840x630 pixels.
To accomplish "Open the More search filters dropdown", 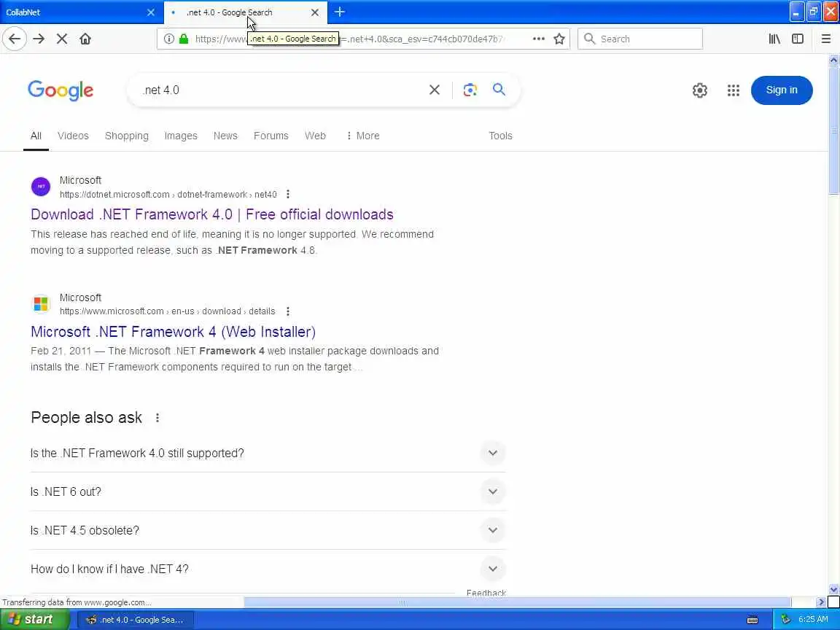I will [x=362, y=136].
